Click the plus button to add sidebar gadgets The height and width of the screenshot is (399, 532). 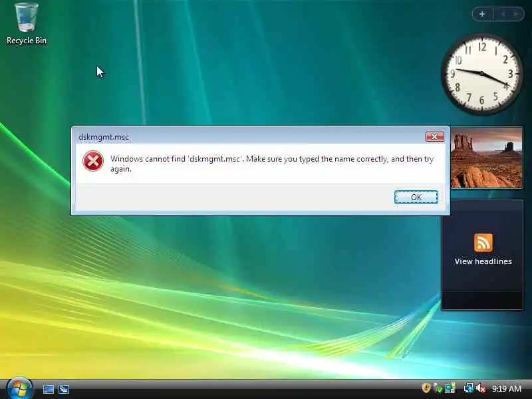[x=481, y=14]
